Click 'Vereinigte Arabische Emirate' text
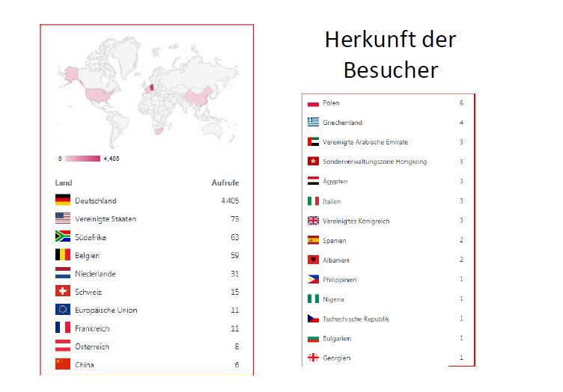This screenshot has height=392, width=563. pos(365,142)
